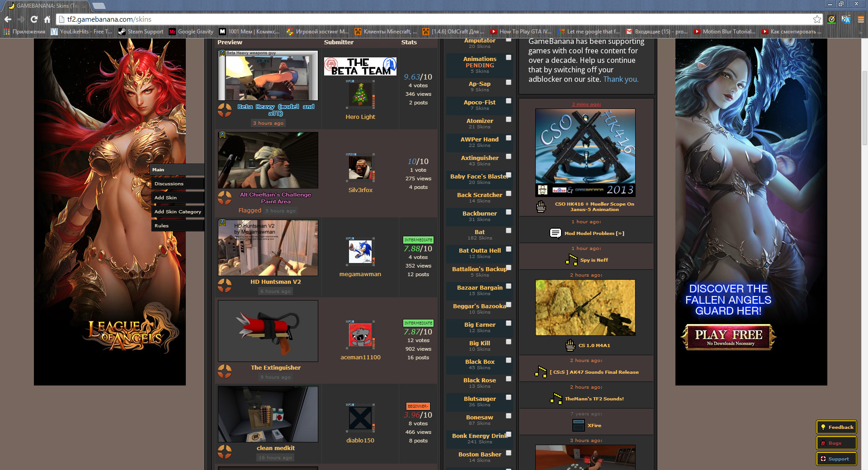
Task: Click PLAY FREE in the right ad
Action: 728,337
